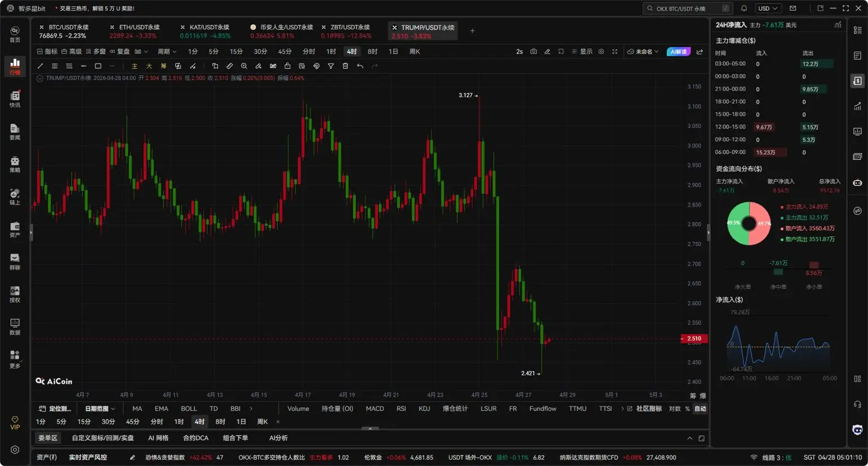Screen dimensions: 868x466
Task: Toggle the 筹 chip distribution marker
Action: point(163,66)
